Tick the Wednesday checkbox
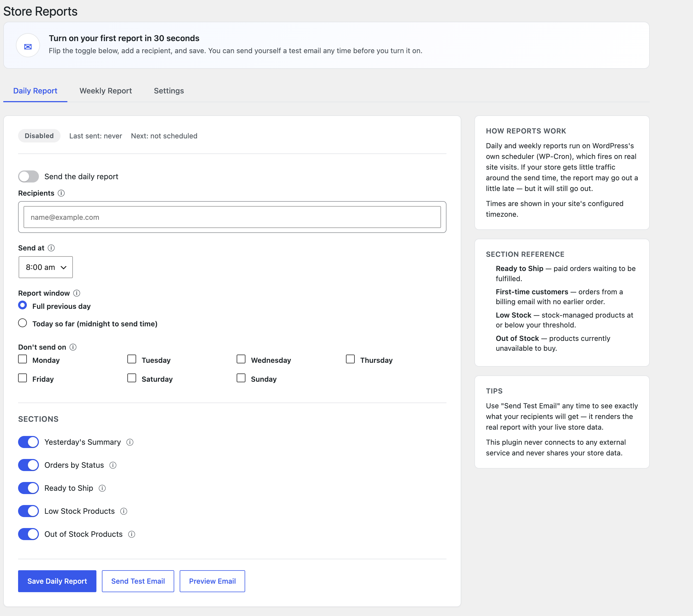 point(241,359)
